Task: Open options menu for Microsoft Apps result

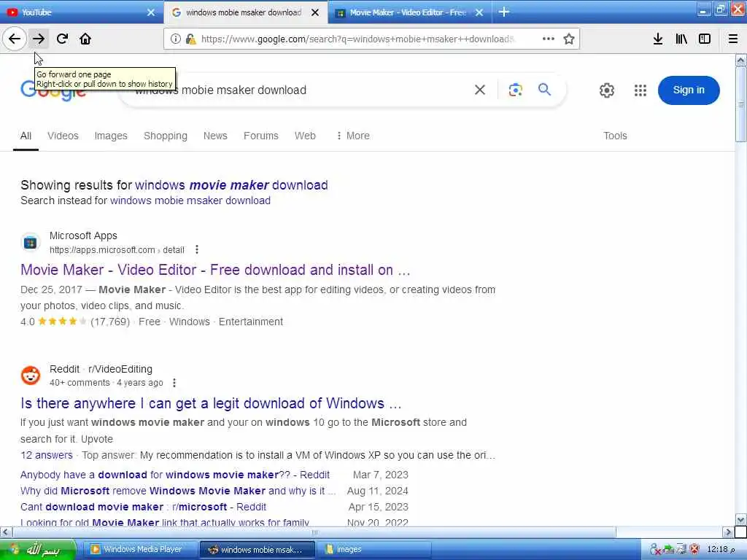Action: (197, 249)
